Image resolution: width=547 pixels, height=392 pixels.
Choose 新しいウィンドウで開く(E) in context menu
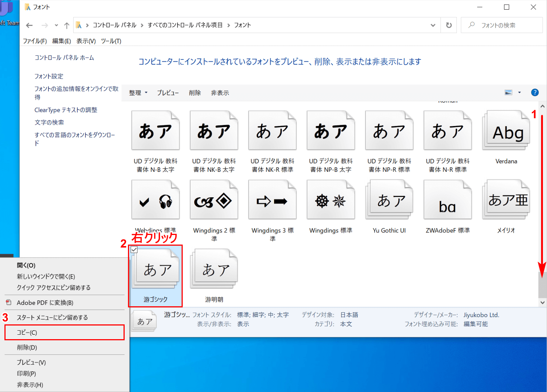pos(64,276)
